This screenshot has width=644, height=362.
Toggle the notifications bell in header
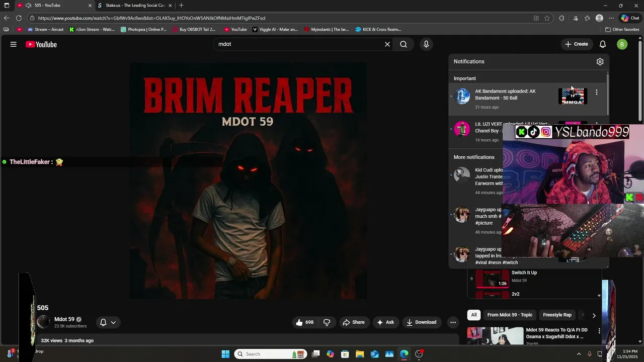603,44
